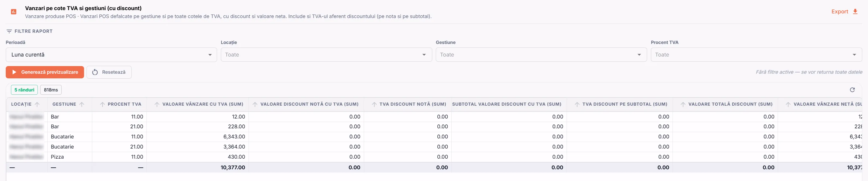
Task: Click the Generează previzualizare button
Action: [x=45, y=72]
